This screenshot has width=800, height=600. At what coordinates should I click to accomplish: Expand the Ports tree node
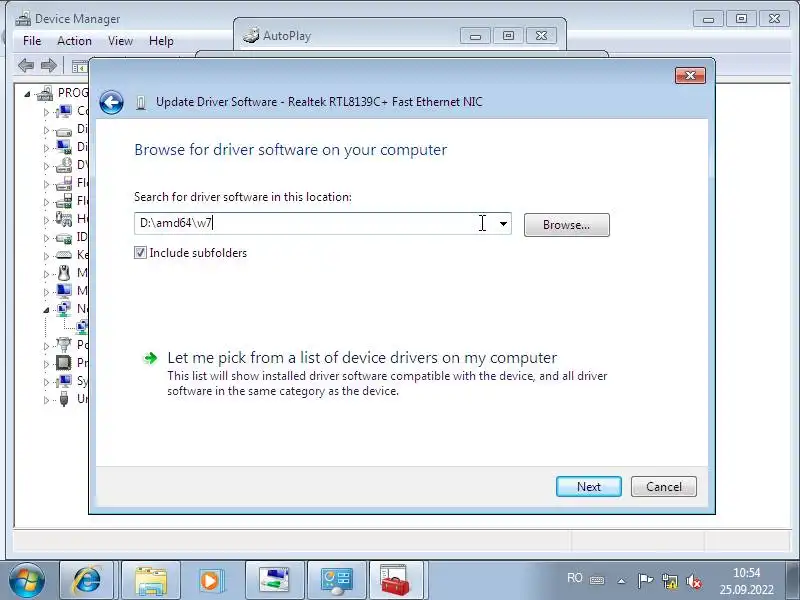pyautogui.click(x=46, y=345)
